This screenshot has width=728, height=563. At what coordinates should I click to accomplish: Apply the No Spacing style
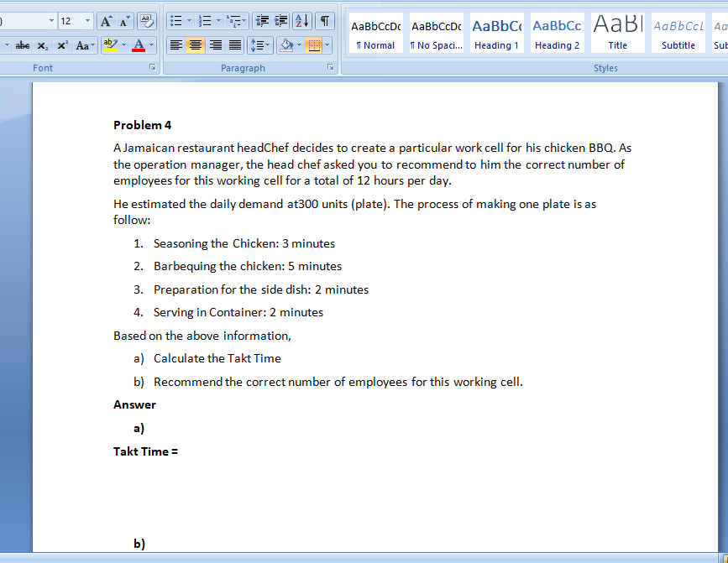click(437, 34)
